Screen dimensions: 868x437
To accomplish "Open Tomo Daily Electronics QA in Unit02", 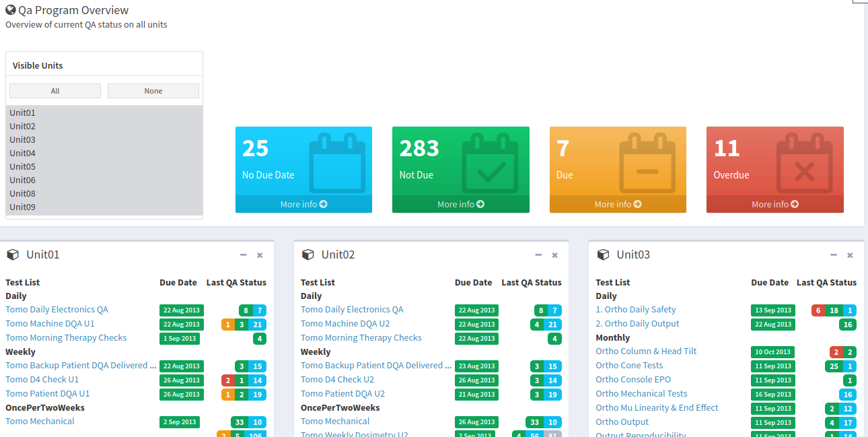I will tap(352, 310).
